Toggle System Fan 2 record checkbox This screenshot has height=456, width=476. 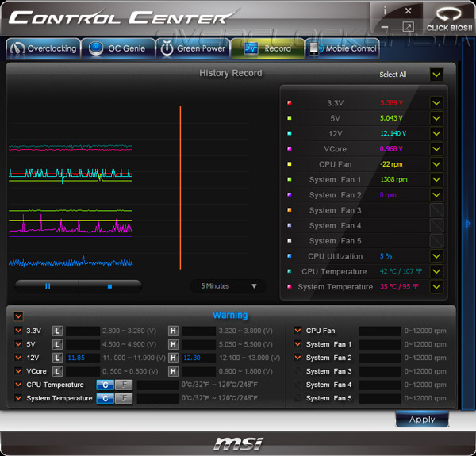tap(436, 195)
